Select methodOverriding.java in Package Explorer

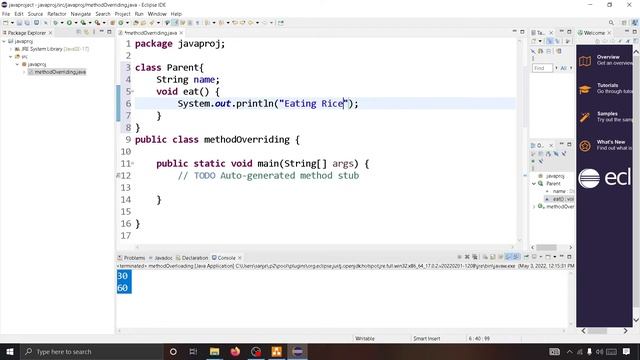[57, 72]
